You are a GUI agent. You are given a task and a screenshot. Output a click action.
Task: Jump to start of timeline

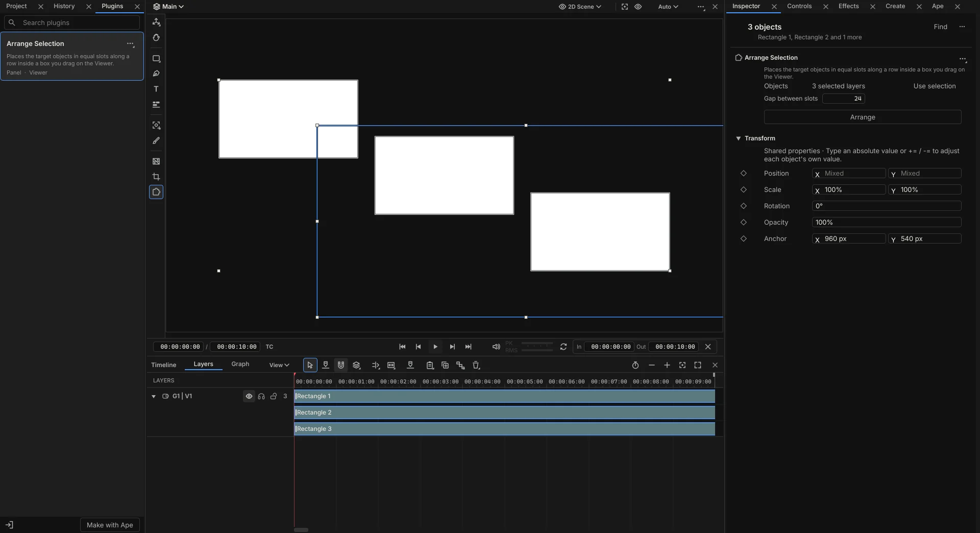402,347
